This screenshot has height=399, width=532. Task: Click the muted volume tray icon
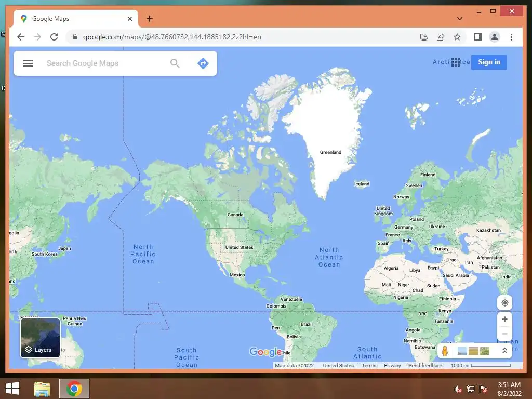pyautogui.click(x=458, y=389)
